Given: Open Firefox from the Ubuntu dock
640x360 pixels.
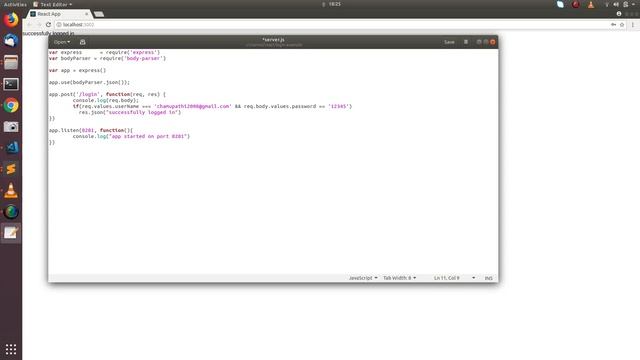Looking at the screenshot, I should 11,20.
